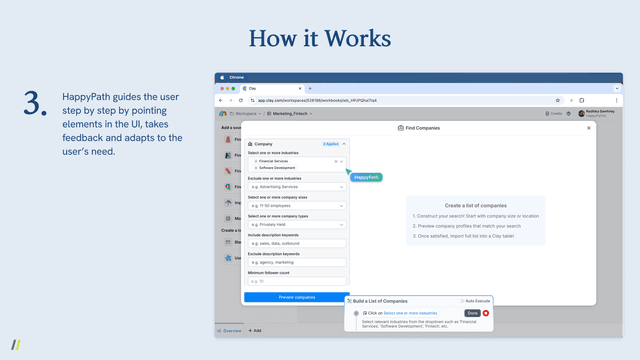640x360 pixels.
Task: Toggle the Auto Execute switch
Action: tap(460, 301)
